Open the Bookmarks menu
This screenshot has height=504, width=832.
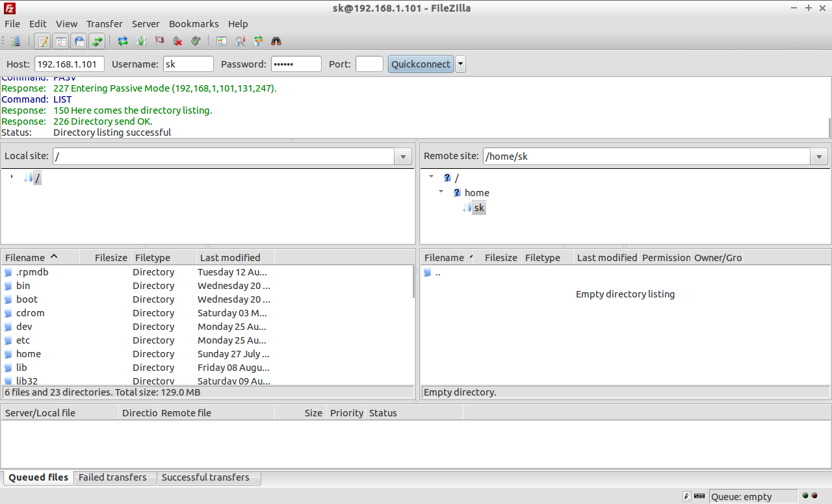tap(194, 24)
